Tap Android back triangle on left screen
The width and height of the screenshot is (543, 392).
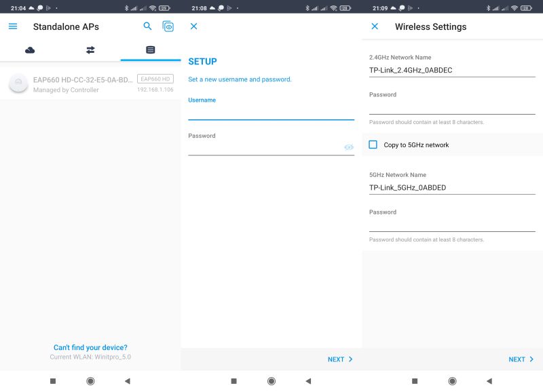coord(128,381)
